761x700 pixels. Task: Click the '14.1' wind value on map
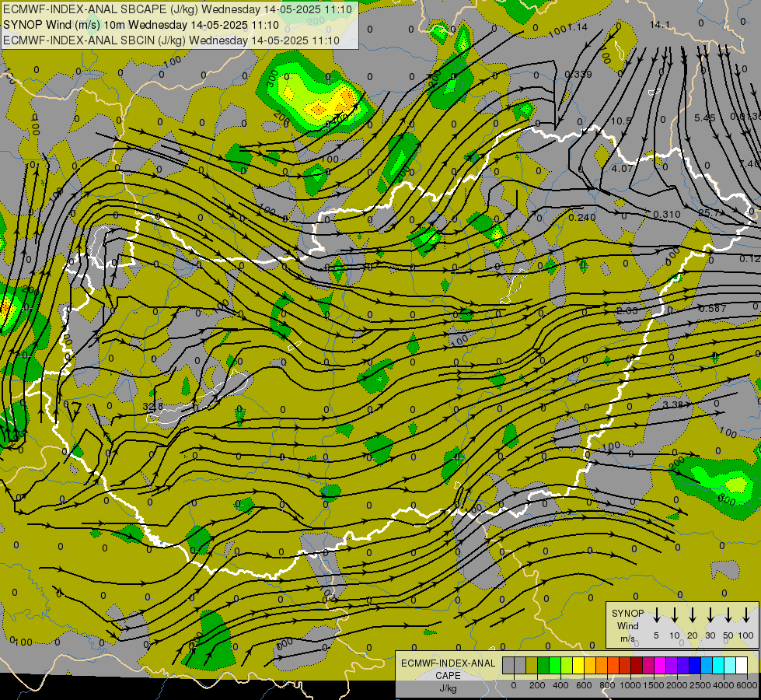tap(660, 25)
